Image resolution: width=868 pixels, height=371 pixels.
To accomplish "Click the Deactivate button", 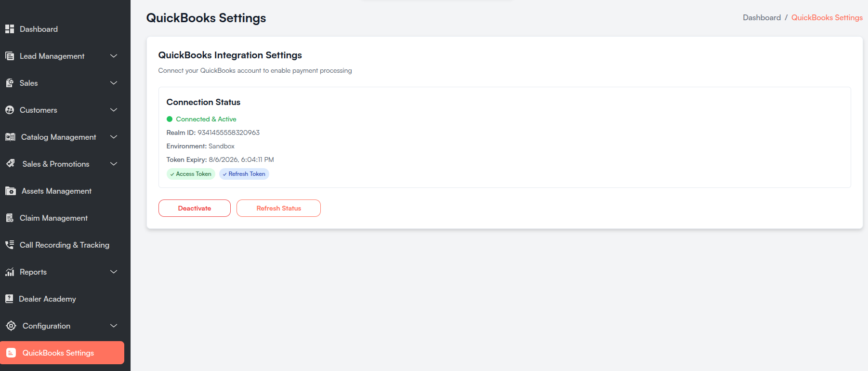I will pos(195,208).
